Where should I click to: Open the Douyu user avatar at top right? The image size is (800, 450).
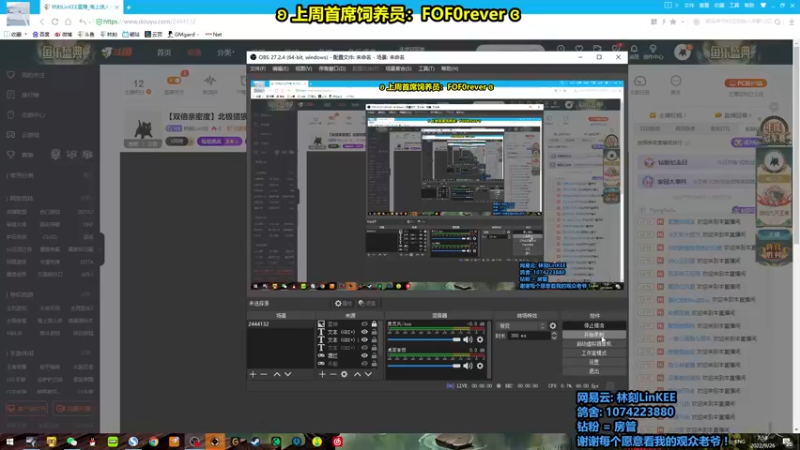pos(682,52)
